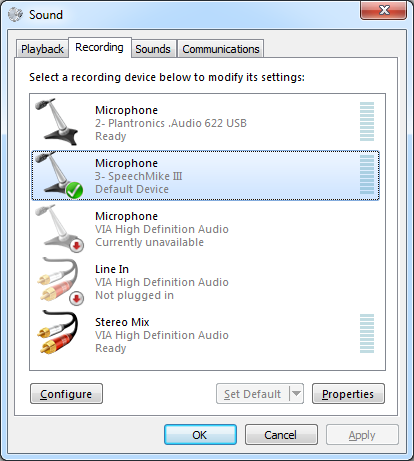Select the Stereo Mix cable icon
Viewport: 414px width, 461px height.
tap(57, 332)
